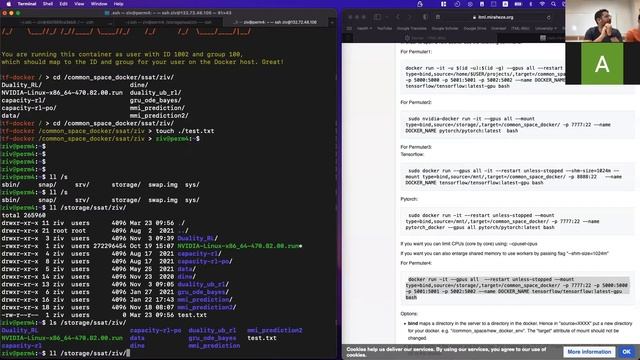Viewport: 640px width, 360px height.
Task: Switch to the first Terminal ssh tab
Action: click(x=56, y=22)
